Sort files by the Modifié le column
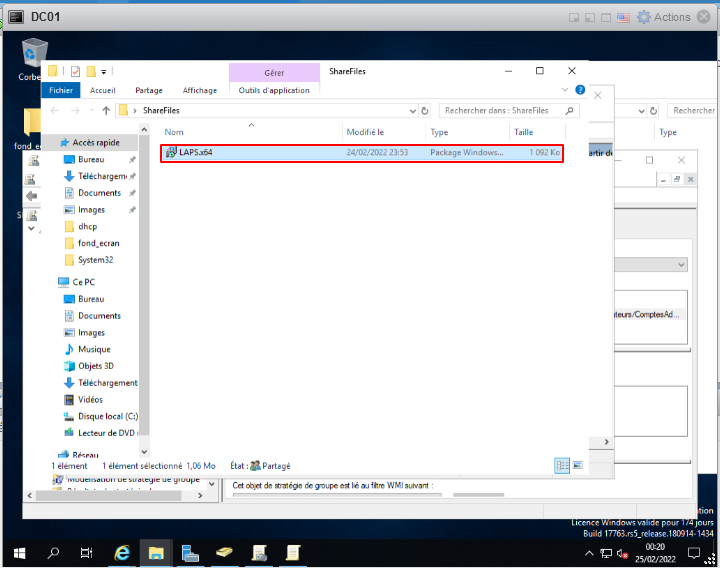The width and height of the screenshot is (720, 568). 365,132
